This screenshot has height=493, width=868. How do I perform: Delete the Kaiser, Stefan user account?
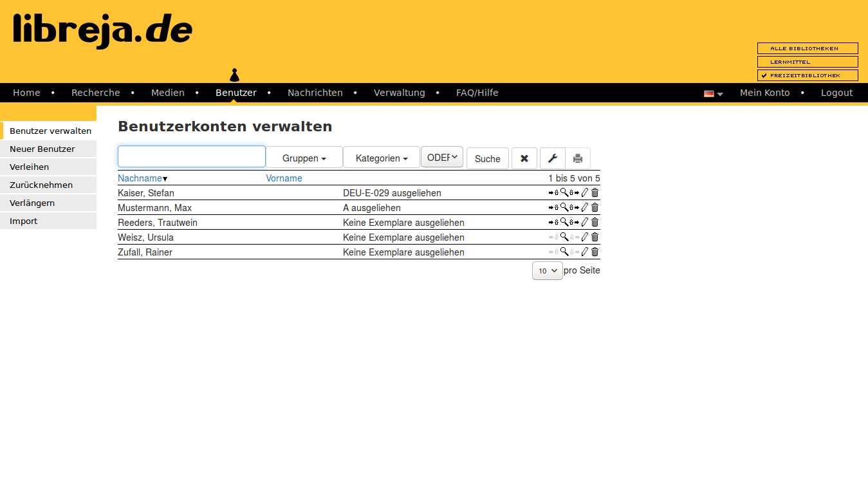tap(595, 192)
